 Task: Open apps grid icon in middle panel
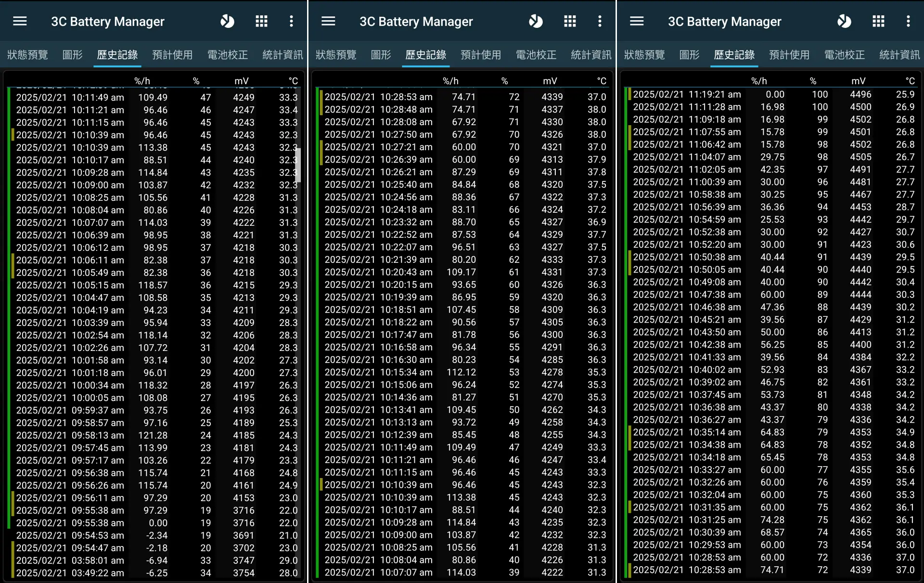coord(570,21)
